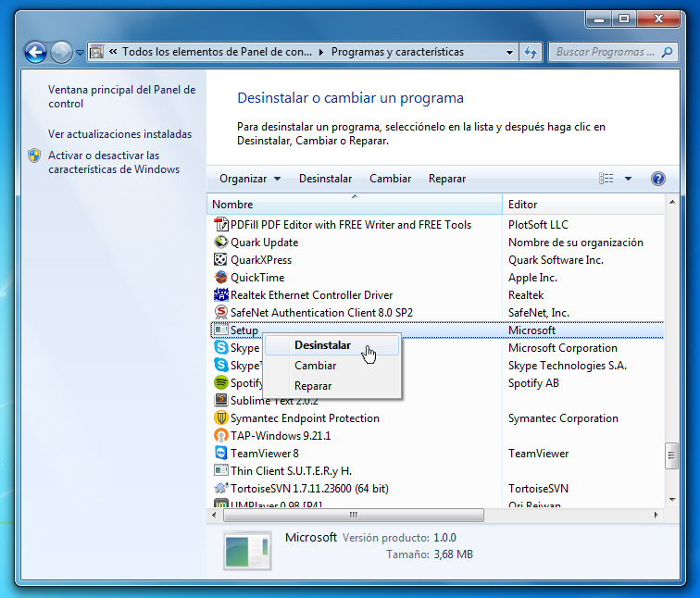Click the TeamViewer 8 icon

coord(221,454)
